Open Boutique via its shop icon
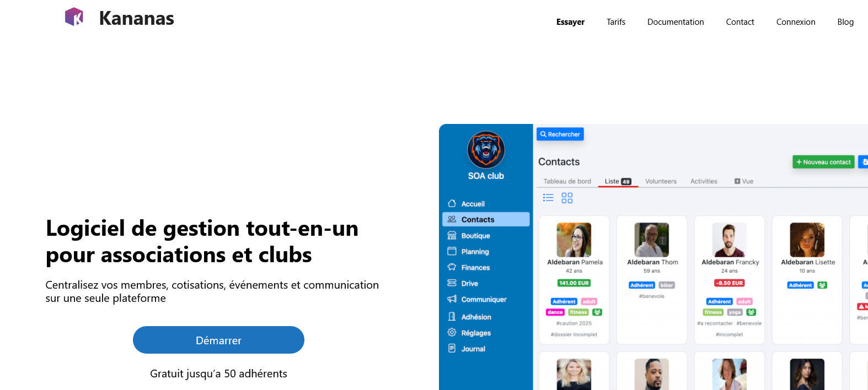 click(452, 235)
